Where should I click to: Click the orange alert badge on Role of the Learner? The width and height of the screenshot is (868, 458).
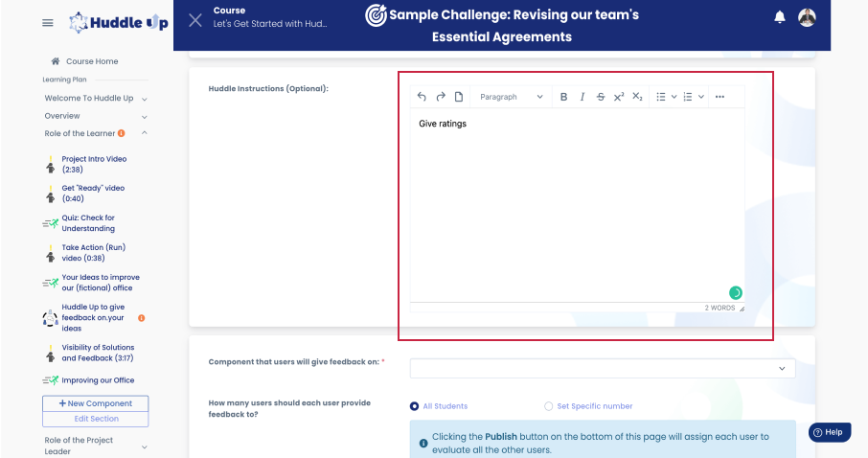coord(122,133)
